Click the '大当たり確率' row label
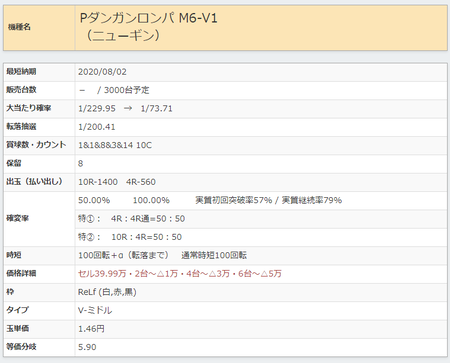The image size is (450, 363). point(29,108)
